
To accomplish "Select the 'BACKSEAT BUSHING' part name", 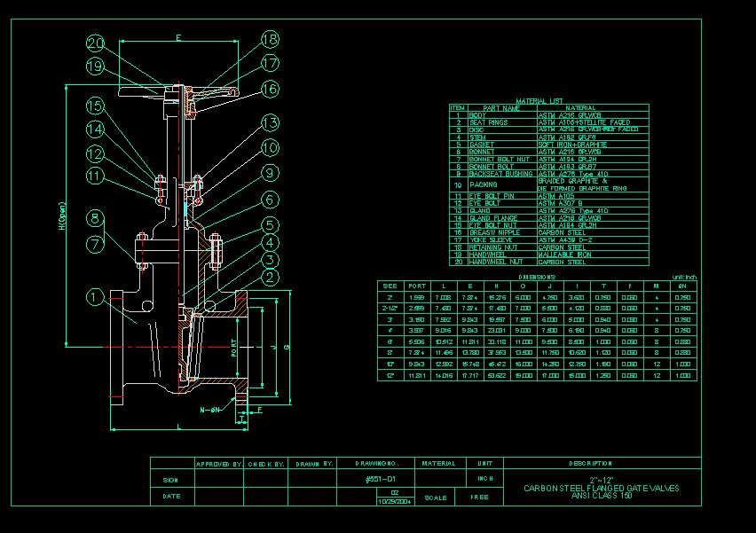I will [500, 174].
